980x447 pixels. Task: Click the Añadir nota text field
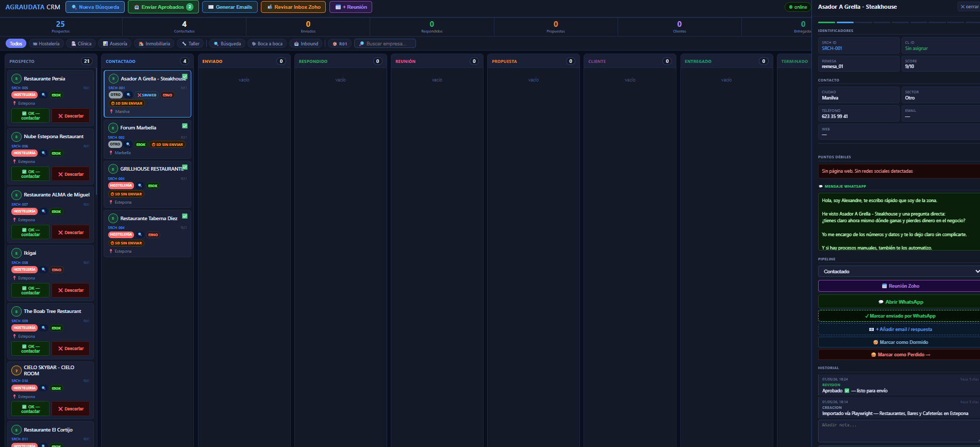click(x=899, y=431)
